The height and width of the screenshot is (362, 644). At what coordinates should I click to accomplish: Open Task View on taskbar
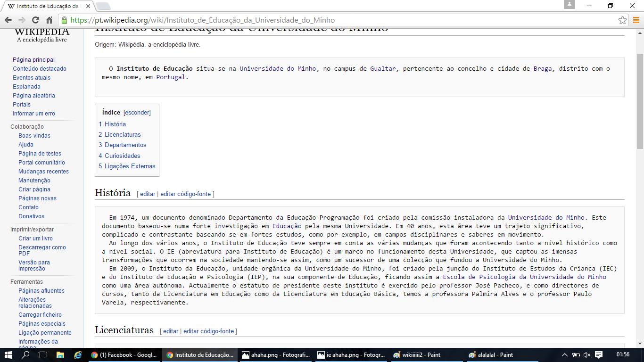tap(42, 355)
